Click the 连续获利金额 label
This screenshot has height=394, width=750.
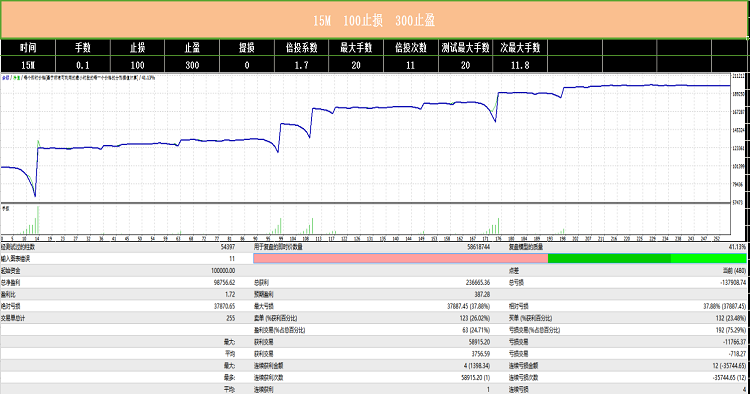[269, 365]
